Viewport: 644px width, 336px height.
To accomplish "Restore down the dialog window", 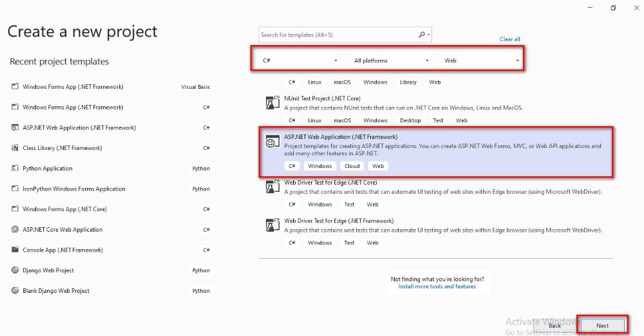I will pyautogui.click(x=613, y=8).
